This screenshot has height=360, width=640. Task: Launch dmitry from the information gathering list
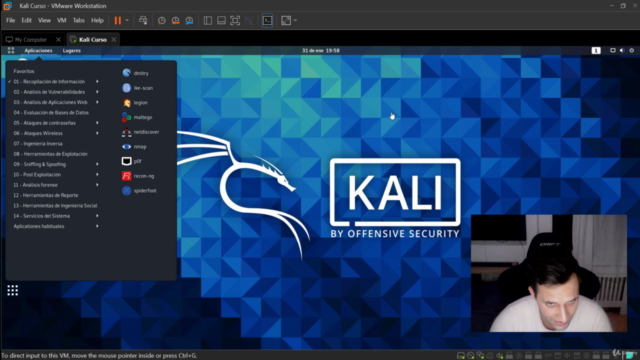136,73
